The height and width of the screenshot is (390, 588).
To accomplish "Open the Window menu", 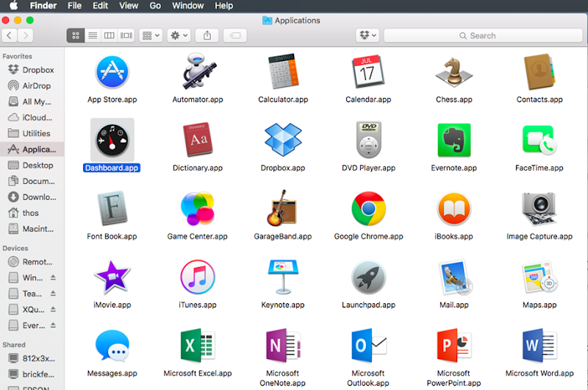I will (188, 6).
